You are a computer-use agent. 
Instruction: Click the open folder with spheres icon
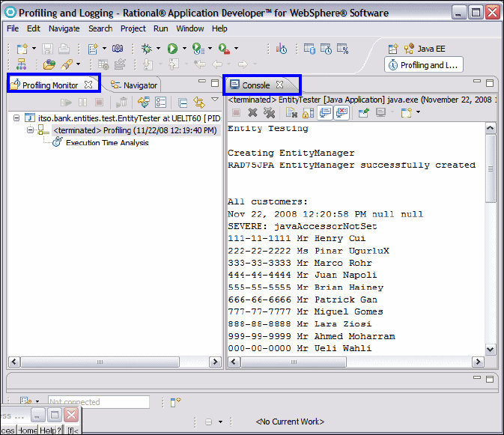49,64
